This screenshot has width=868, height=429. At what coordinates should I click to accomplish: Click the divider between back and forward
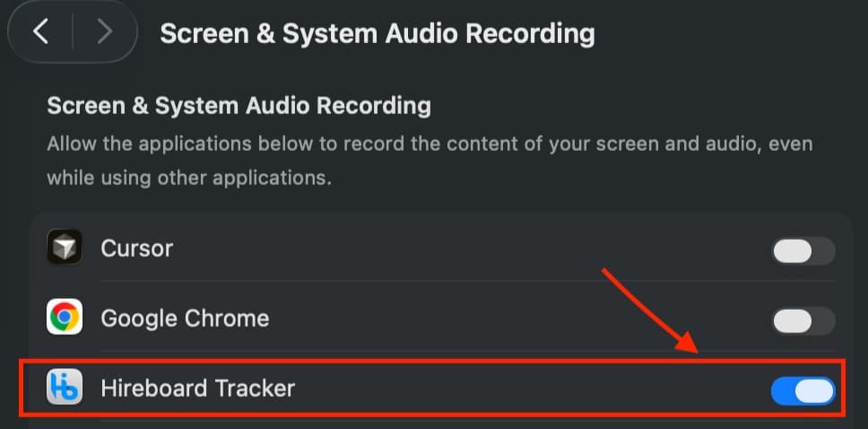click(73, 31)
